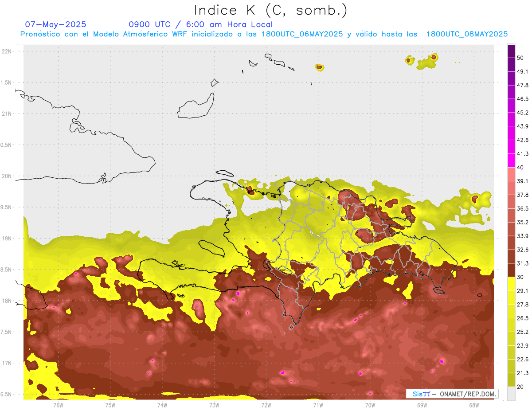
Task: Click '0900 UTC / 6:00 am Hora Local'
Action: tap(200, 24)
